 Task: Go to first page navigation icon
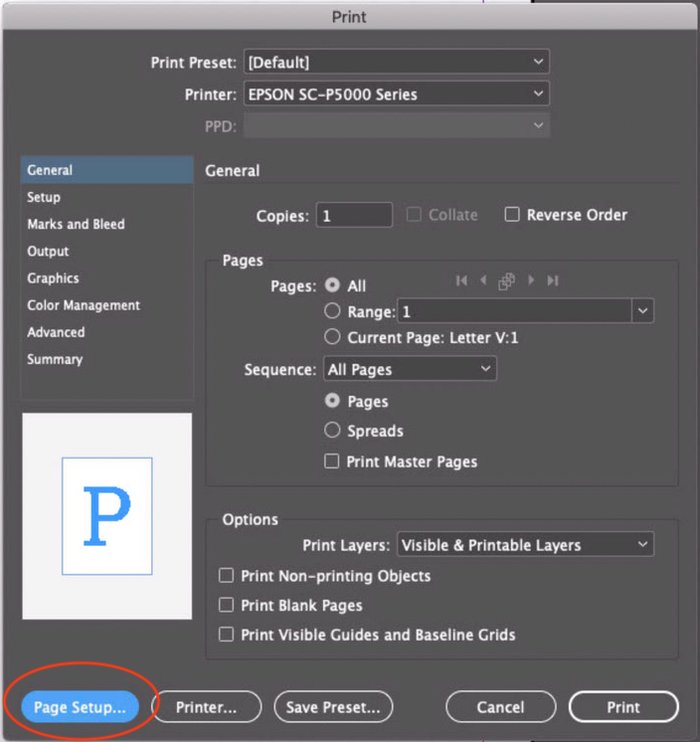point(461,280)
